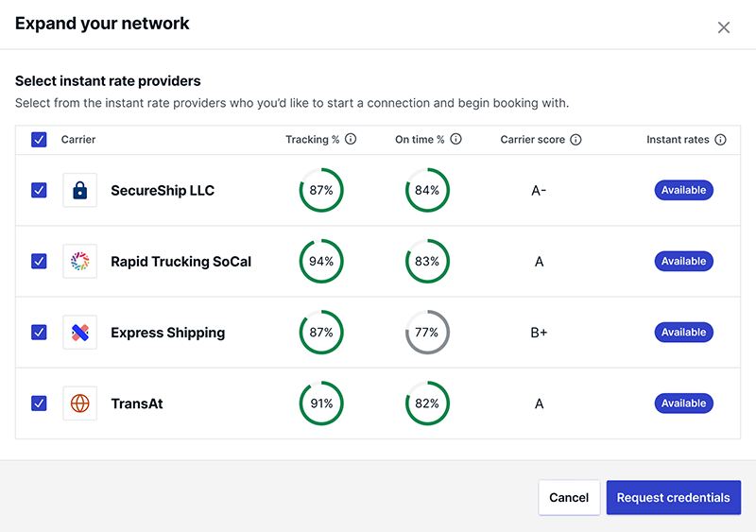Click SecureShip's 87% tracking progress ring
Viewport: 756px width, 532px height.
(321, 190)
